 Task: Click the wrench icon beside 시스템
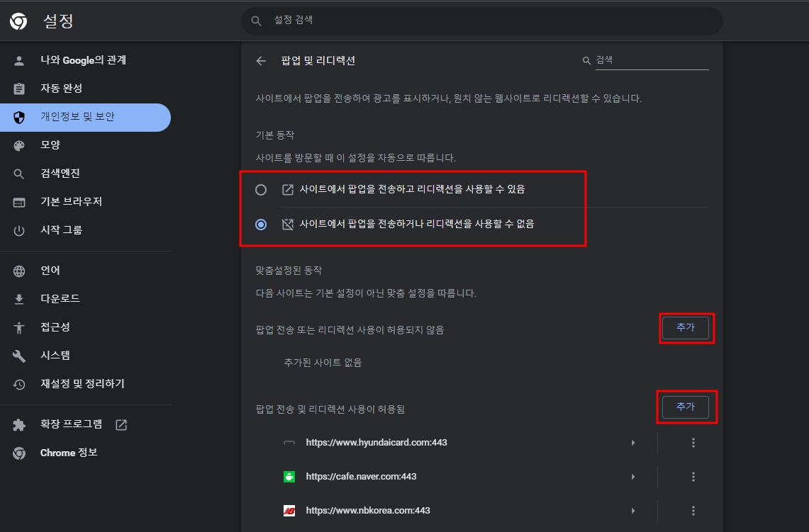pyautogui.click(x=18, y=355)
